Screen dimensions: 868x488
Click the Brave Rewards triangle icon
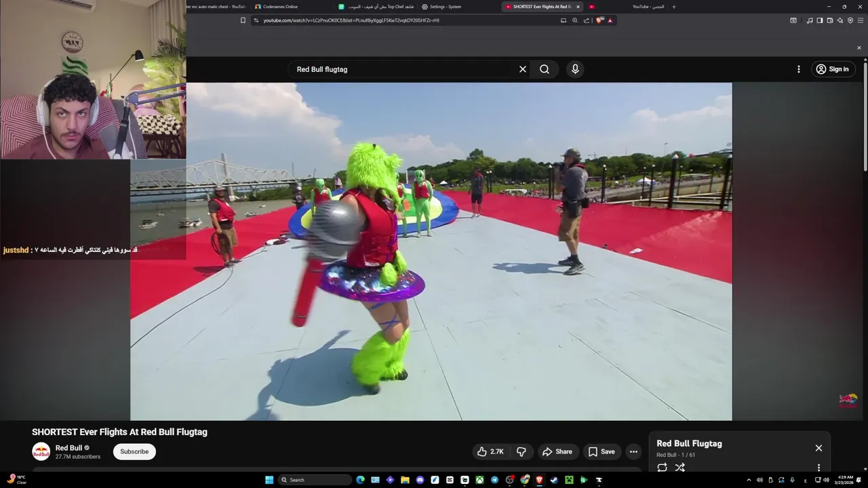(x=610, y=20)
